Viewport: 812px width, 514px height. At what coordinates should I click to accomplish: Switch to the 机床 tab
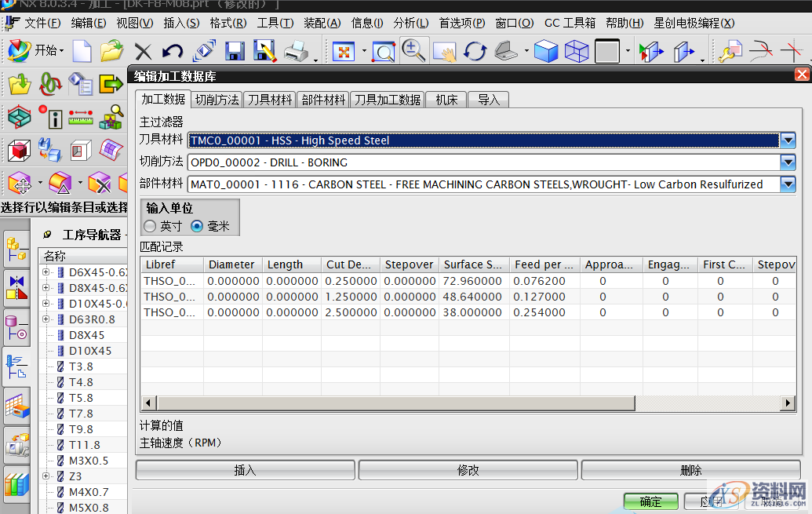tap(446, 100)
